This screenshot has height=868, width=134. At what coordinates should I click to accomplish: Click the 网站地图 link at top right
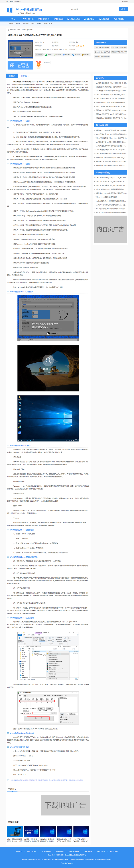click(x=125, y=1)
